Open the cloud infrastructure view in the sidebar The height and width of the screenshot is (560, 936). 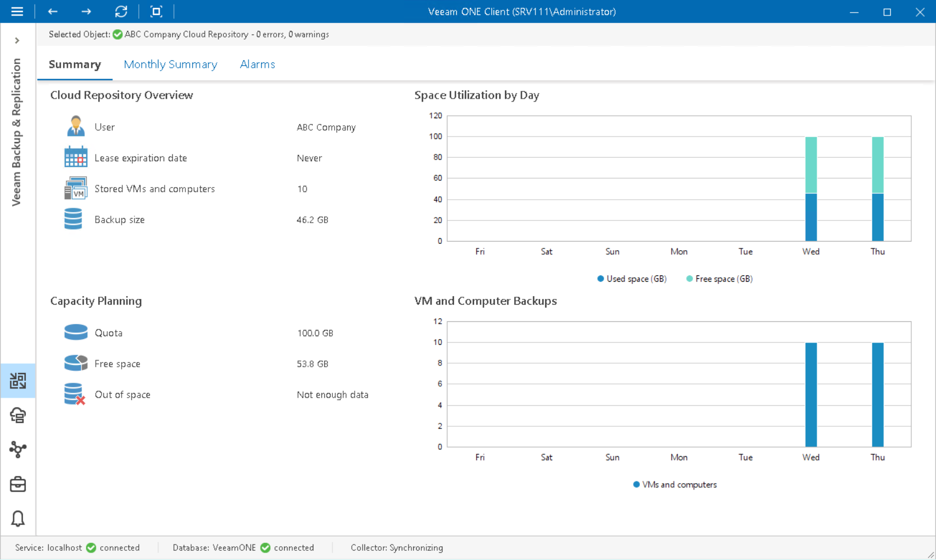[18, 415]
